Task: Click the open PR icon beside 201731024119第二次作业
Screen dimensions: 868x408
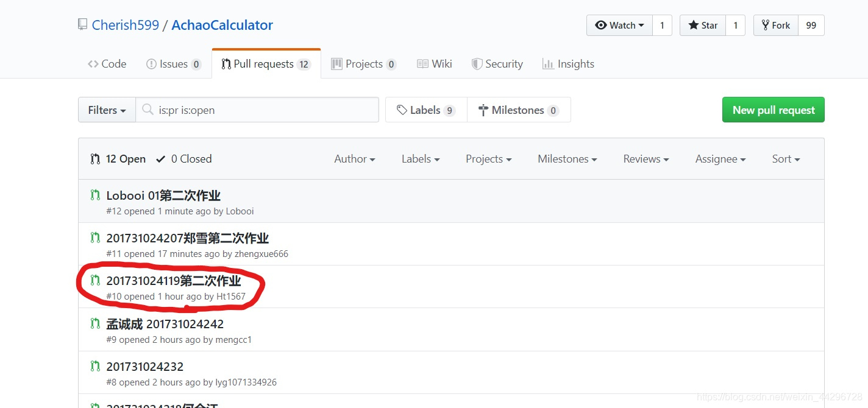Action: pos(94,281)
